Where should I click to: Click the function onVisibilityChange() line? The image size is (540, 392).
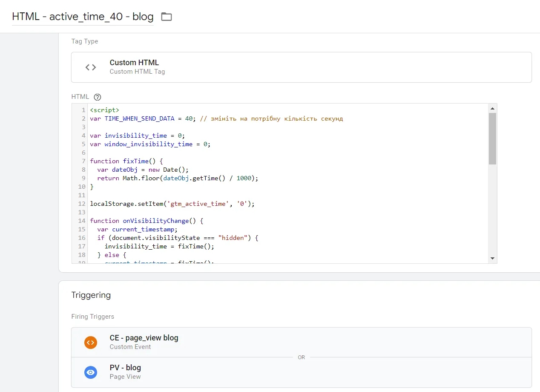tap(146, 221)
